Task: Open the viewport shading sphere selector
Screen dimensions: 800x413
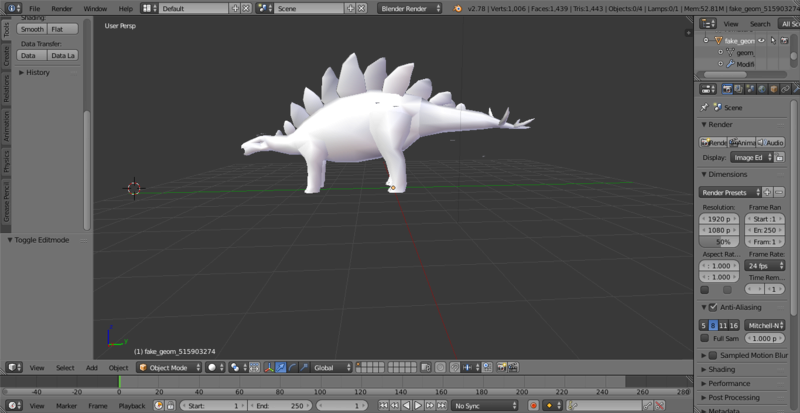Action: point(215,368)
